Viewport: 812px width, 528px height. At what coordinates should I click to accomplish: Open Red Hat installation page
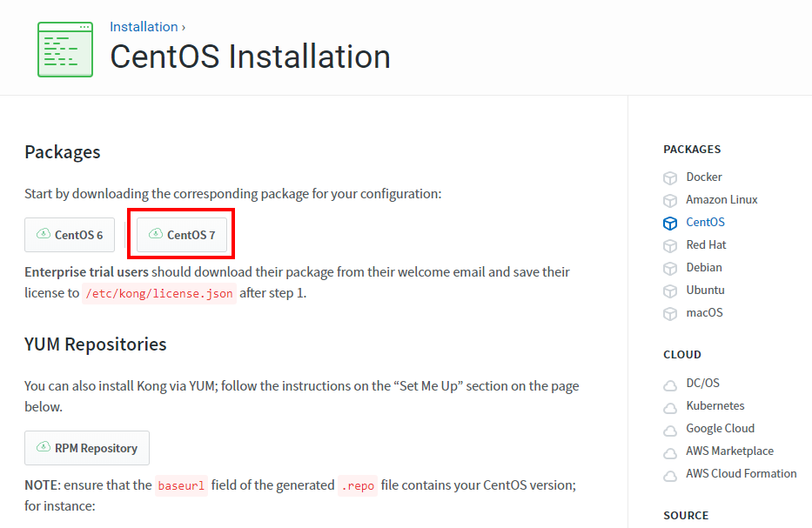706,244
